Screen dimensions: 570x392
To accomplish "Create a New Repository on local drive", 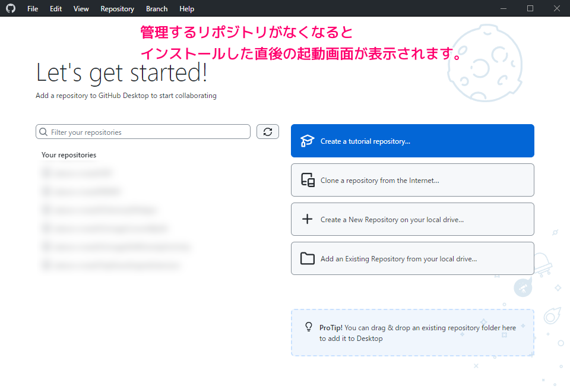I will 412,219.
